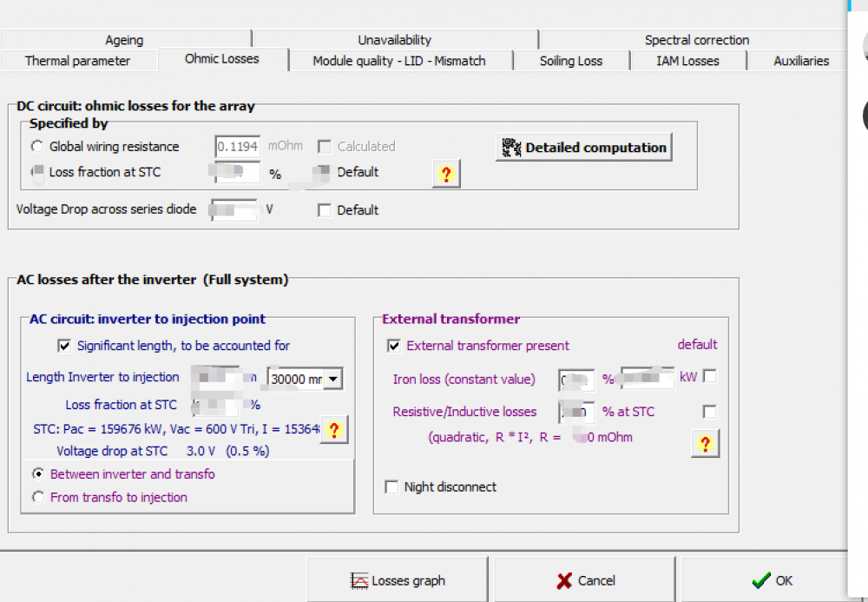Toggle External transformer present checkbox
This screenshot has height=602, width=868.
[x=394, y=346]
